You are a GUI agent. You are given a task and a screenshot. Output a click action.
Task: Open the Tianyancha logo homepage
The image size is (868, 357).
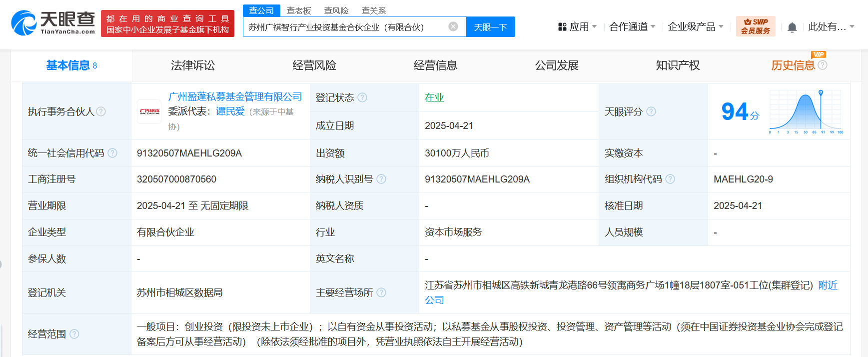(53, 23)
